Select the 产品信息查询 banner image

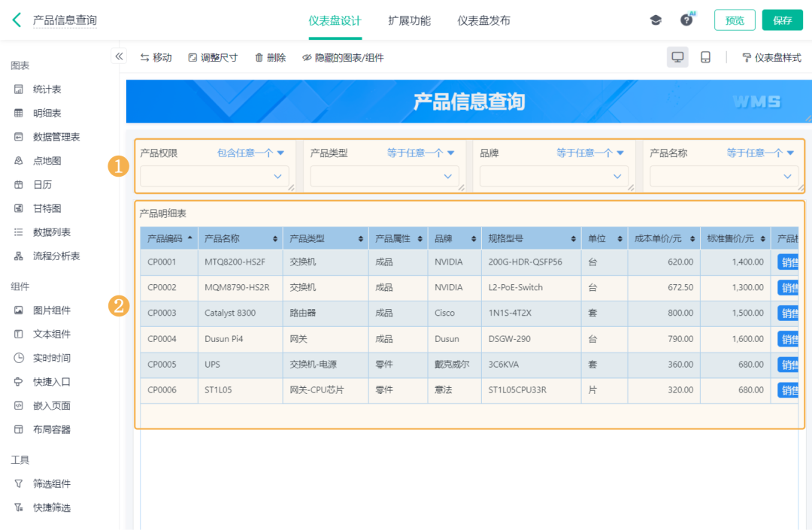468,101
